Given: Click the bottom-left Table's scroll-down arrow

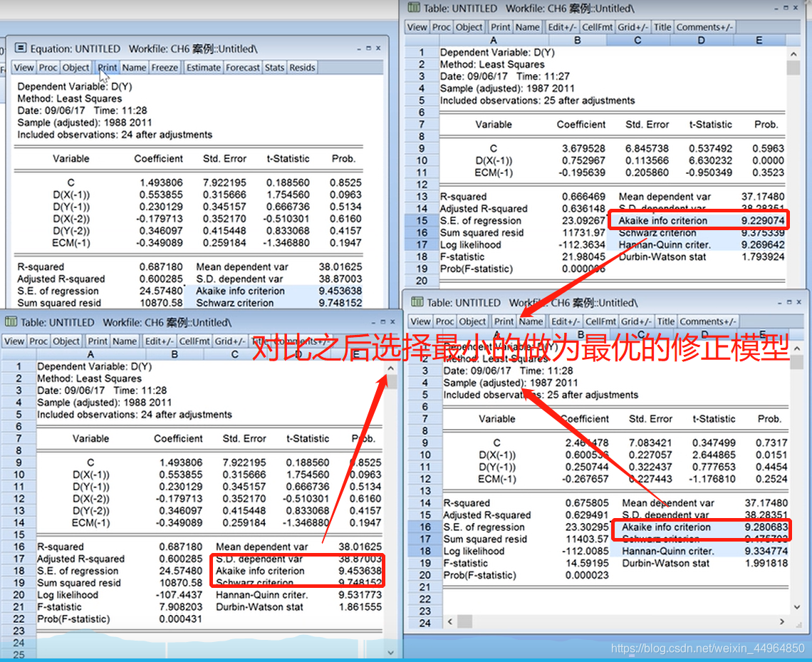Looking at the screenshot, I should pyautogui.click(x=390, y=653).
